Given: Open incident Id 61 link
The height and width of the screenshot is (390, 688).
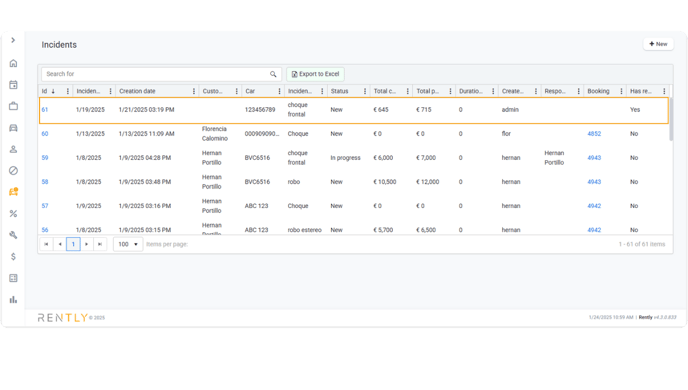Looking at the screenshot, I should 45,110.
